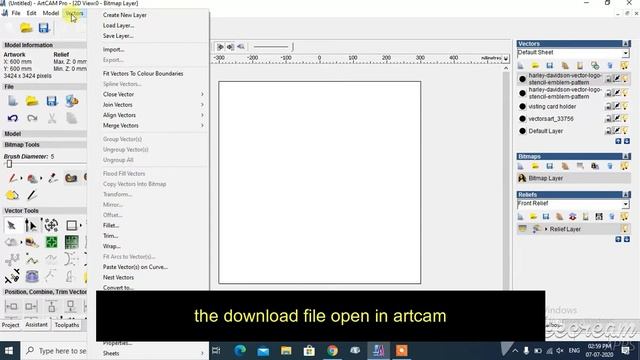Select the colour picker dropper tool

coord(52,178)
